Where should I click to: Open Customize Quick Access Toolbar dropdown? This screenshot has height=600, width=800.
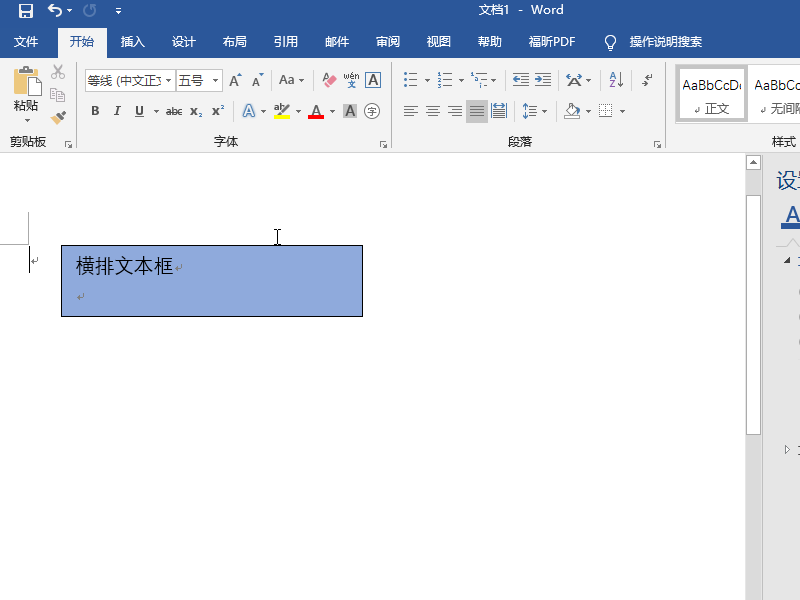point(118,11)
